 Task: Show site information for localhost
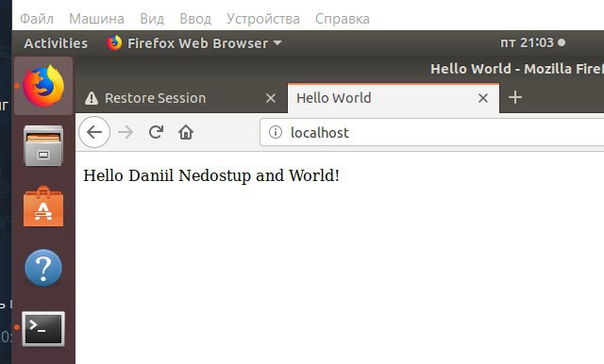tap(275, 132)
